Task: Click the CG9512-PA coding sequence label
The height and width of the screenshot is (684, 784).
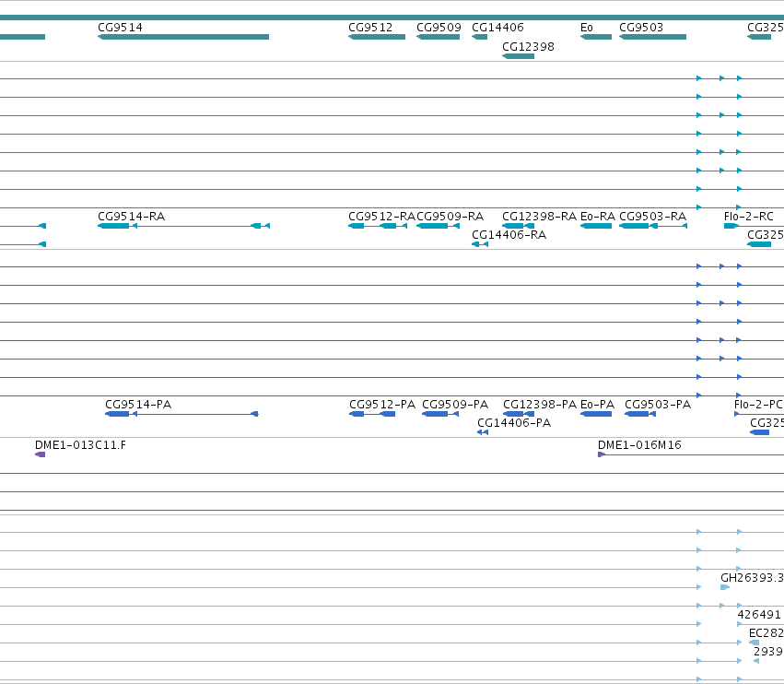Action: click(382, 405)
